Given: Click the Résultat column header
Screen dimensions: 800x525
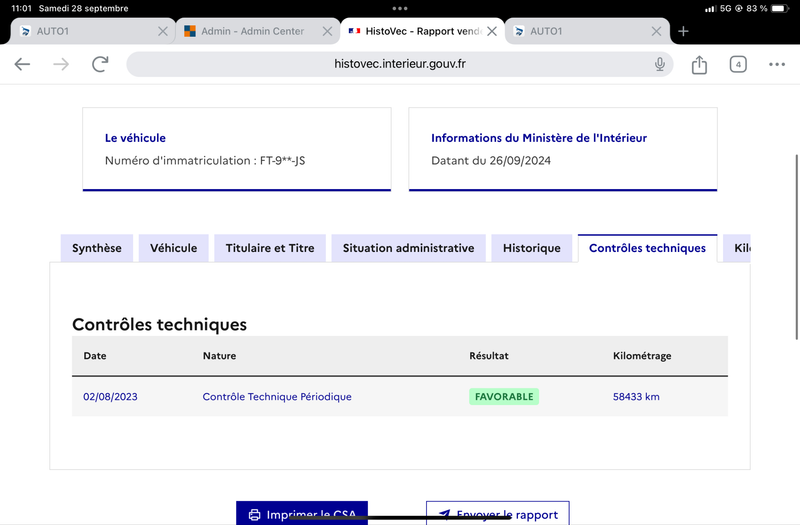Looking at the screenshot, I should click(489, 356).
